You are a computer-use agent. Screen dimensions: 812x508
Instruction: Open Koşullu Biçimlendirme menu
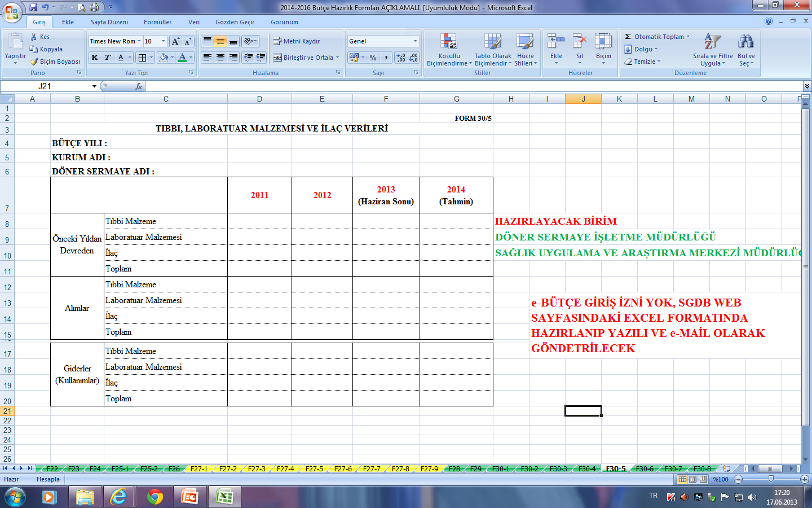pos(449,50)
